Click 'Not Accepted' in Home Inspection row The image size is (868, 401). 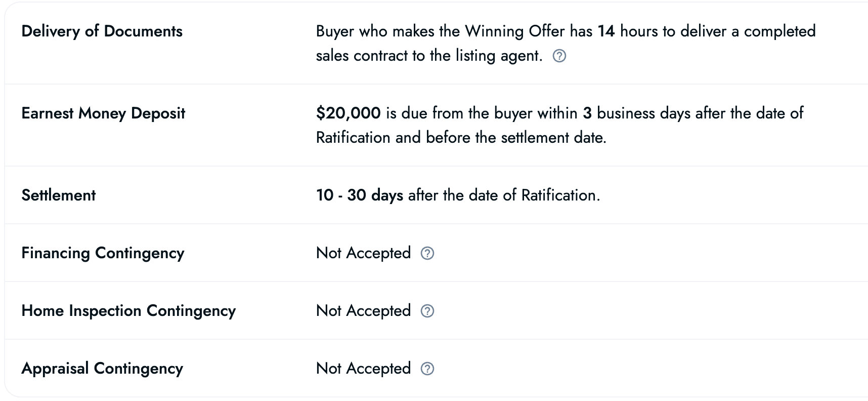pos(363,311)
